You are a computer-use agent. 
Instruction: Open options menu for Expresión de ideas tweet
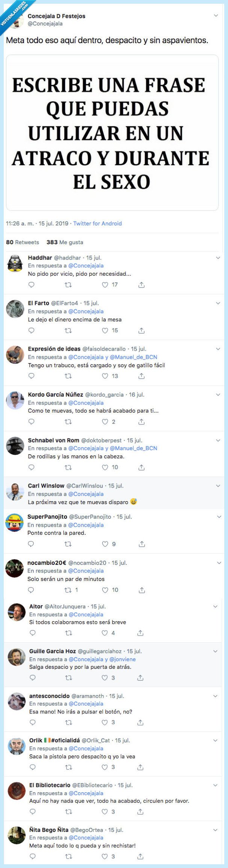pyautogui.click(x=217, y=348)
